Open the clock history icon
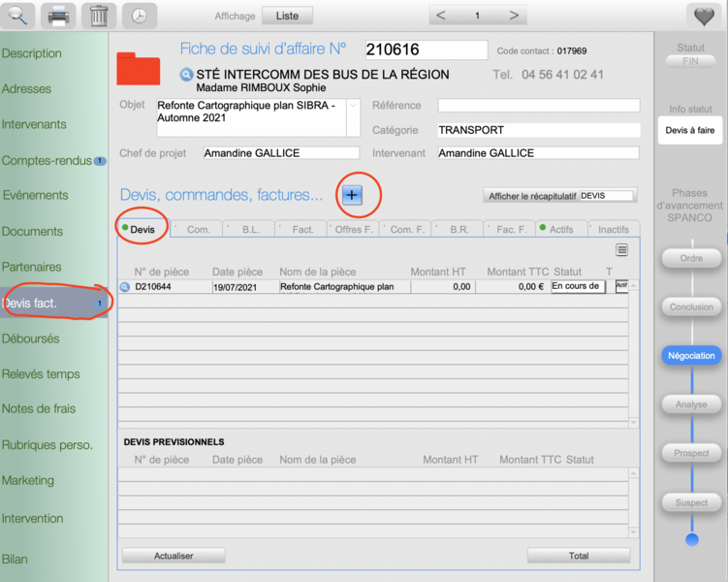 (x=140, y=16)
